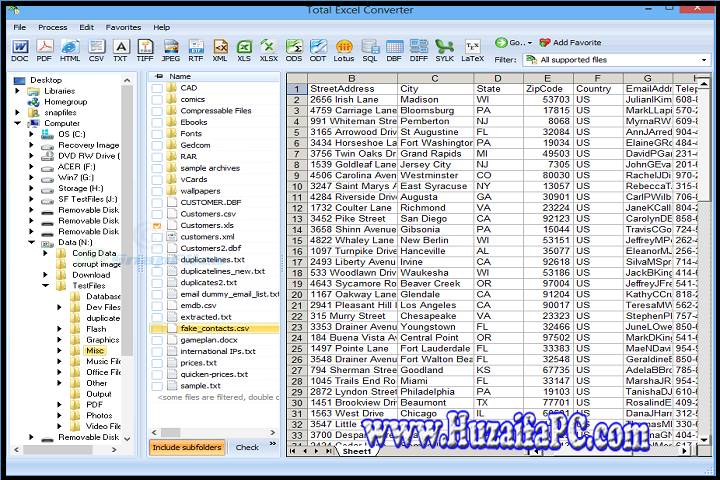Show more buttons via double chevron
720x480 pixels.
[x=273, y=444]
